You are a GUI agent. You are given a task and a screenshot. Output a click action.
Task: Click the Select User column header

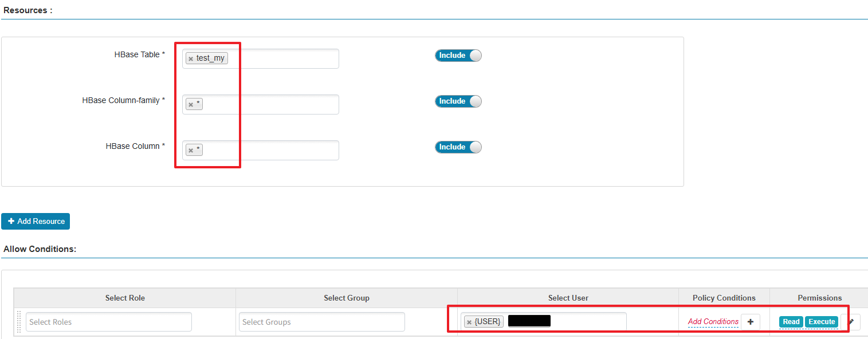click(x=568, y=298)
